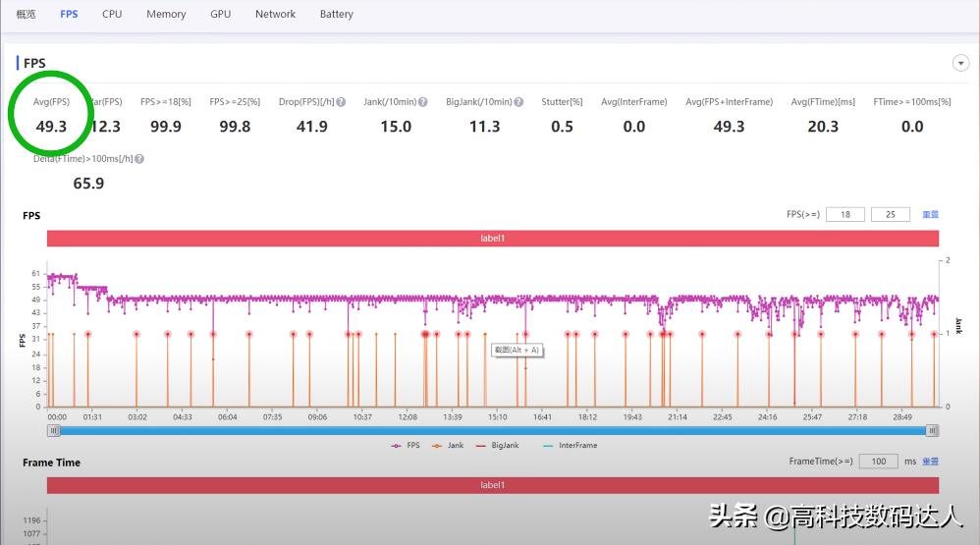Switch to the GPU tab
Screen dimensions: 980x545
(x=221, y=14)
